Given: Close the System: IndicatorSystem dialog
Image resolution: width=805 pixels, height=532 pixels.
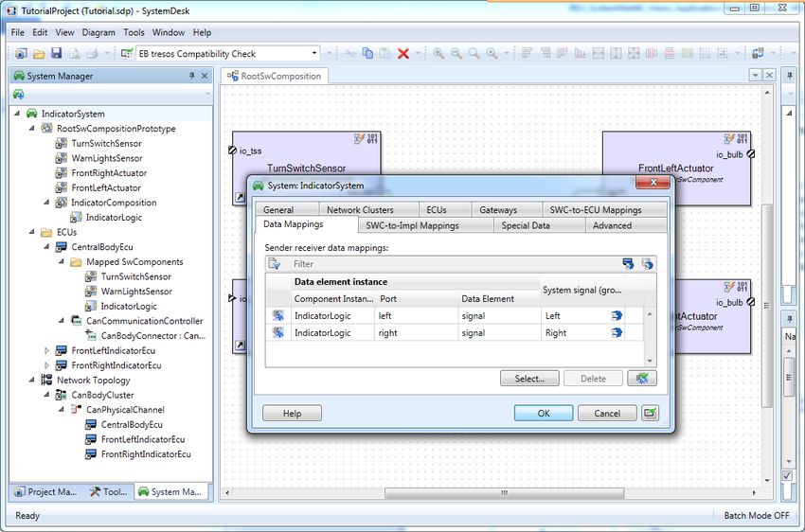Looking at the screenshot, I should click(x=653, y=182).
